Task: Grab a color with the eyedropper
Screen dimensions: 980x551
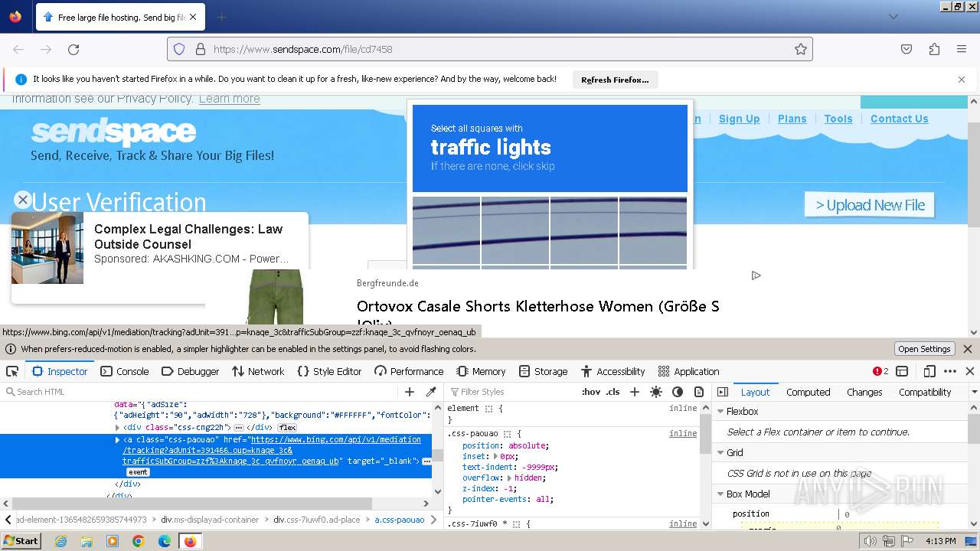Action: point(431,392)
